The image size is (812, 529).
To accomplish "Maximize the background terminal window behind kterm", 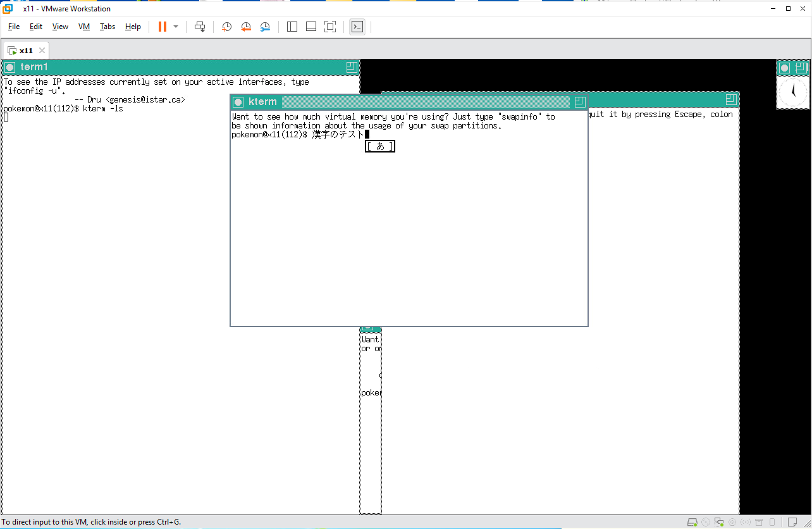I will pyautogui.click(x=731, y=100).
